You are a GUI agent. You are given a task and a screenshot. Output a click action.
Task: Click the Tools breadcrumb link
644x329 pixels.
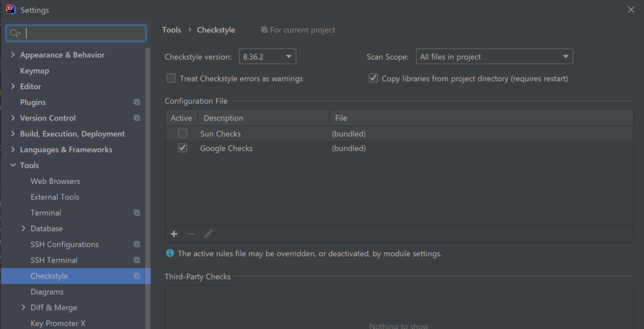[172, 30]
